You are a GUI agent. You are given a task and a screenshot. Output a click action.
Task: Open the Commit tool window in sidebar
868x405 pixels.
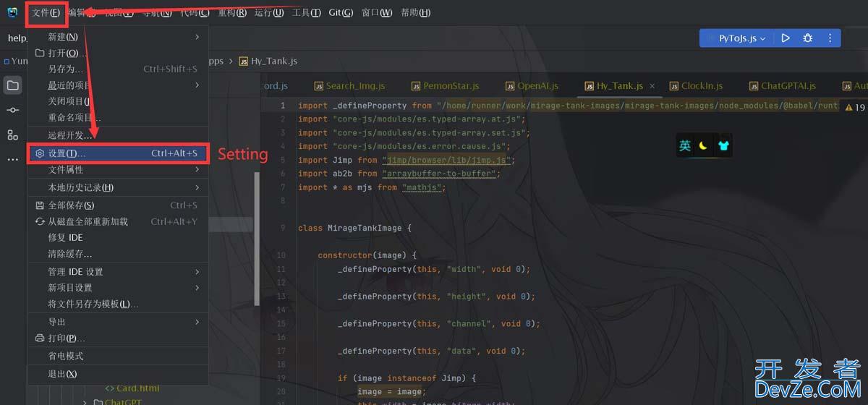coord(13,110)
